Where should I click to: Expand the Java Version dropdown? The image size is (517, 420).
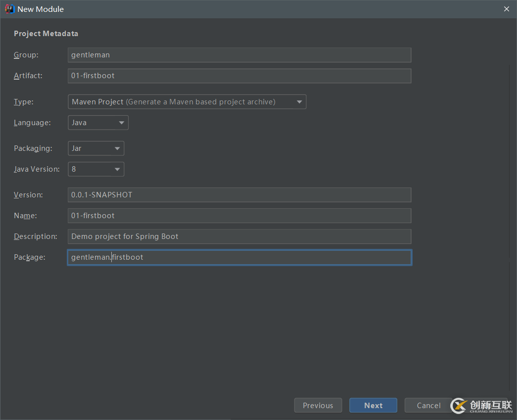pos(96,169)
